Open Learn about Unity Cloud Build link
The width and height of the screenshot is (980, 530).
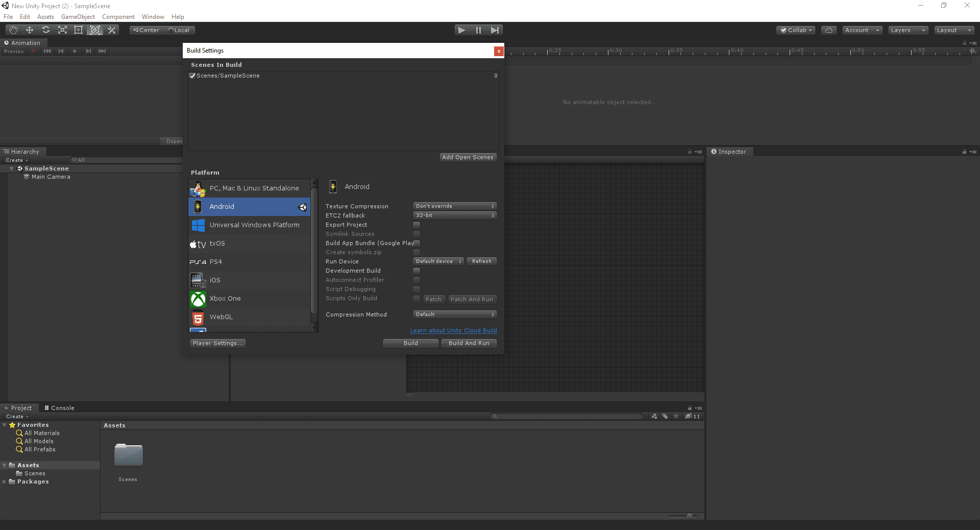click(454, 330)
